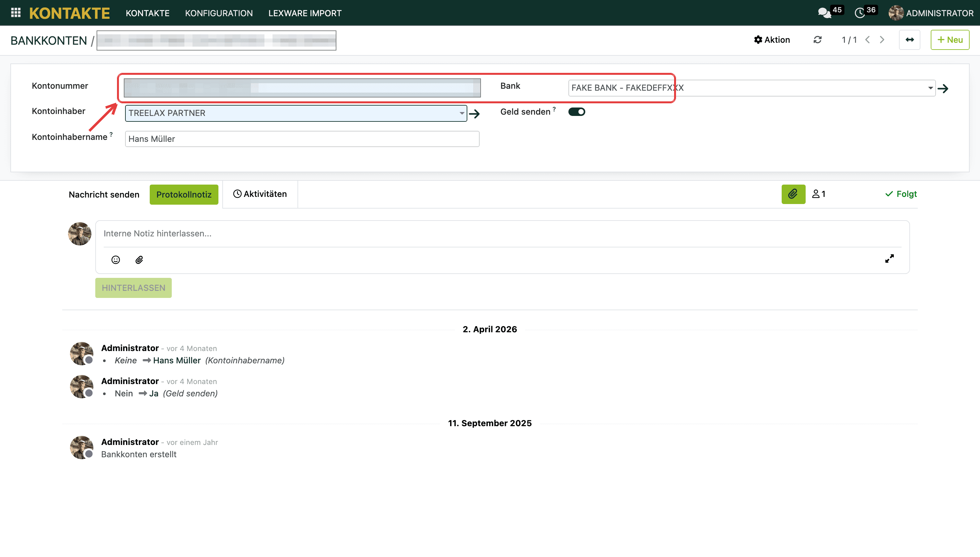Open the chat messages icon with 45 badge
Image resolution: width=980 pixels, height=557 pixels.
tap(824, 13)
